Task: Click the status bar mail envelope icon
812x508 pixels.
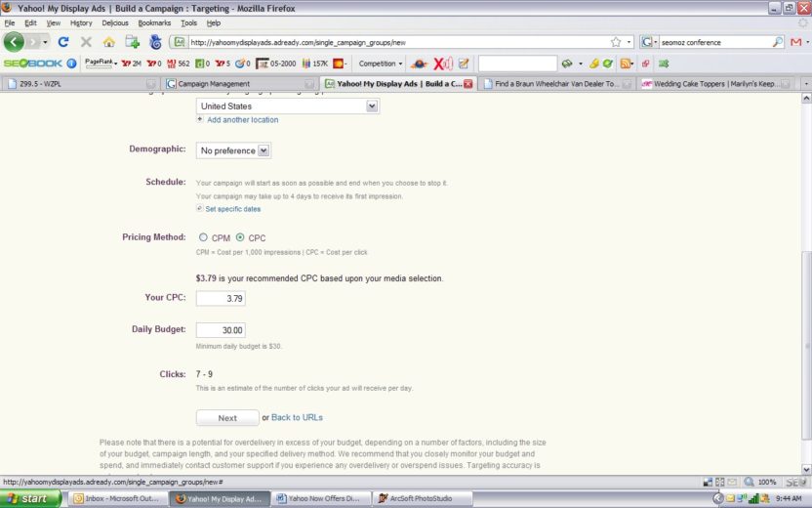Action: (x=732, y=482)
